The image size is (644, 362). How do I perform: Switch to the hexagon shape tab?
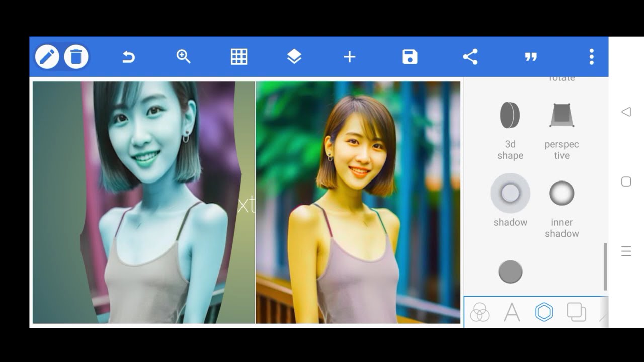pyautogui.click(x=544, y=312)
